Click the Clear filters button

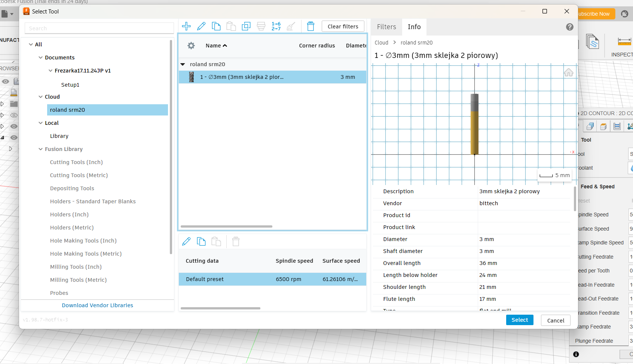click(343, 27)
